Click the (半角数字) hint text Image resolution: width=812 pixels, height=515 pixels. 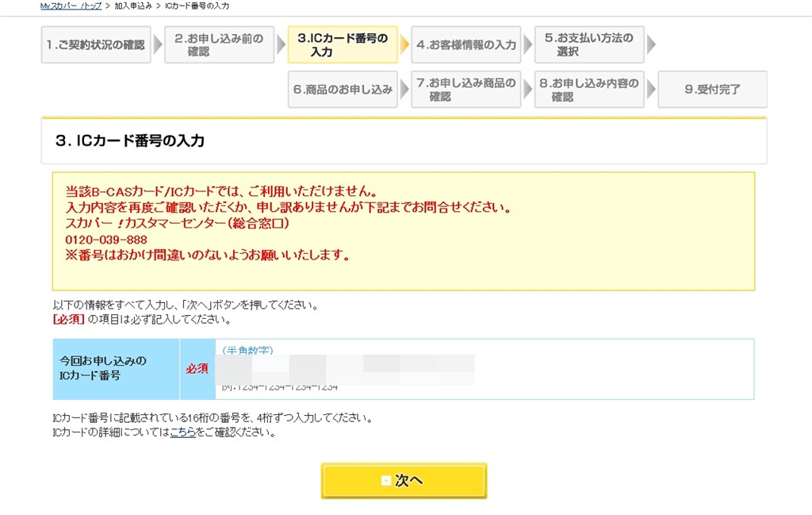pos(247,350)
